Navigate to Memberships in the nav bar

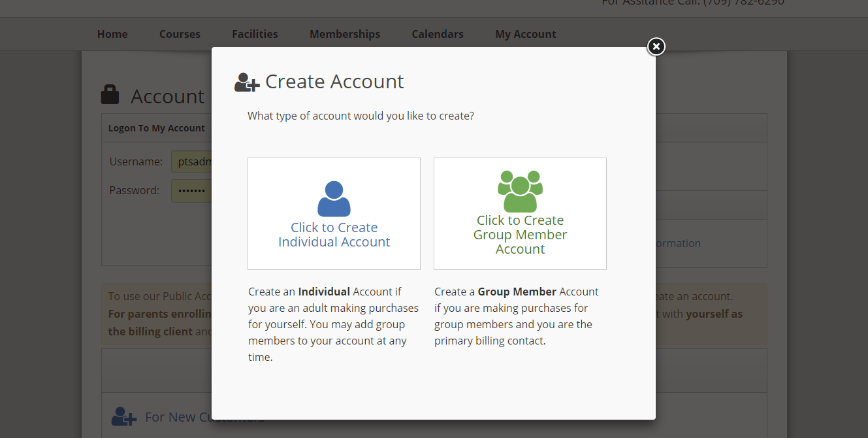click(345, 34)
